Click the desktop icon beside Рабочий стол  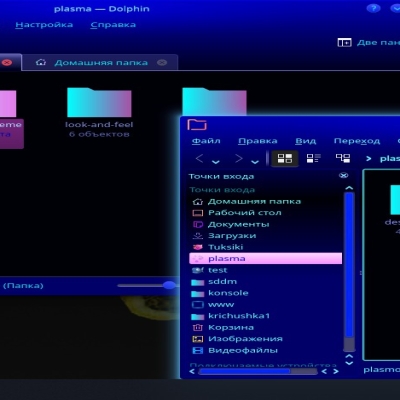point(198,213)
